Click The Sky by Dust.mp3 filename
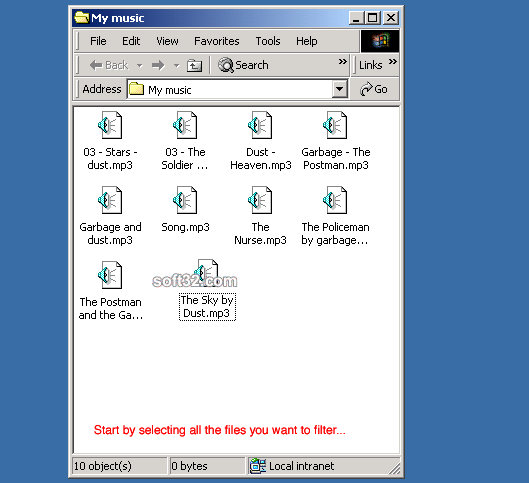 pyautogui.click(x=207, y=307)
